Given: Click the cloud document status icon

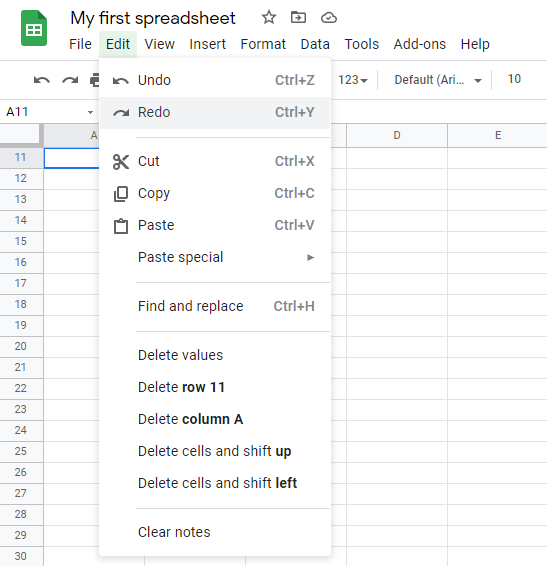Looking at the screenshot, I should 329,17.
